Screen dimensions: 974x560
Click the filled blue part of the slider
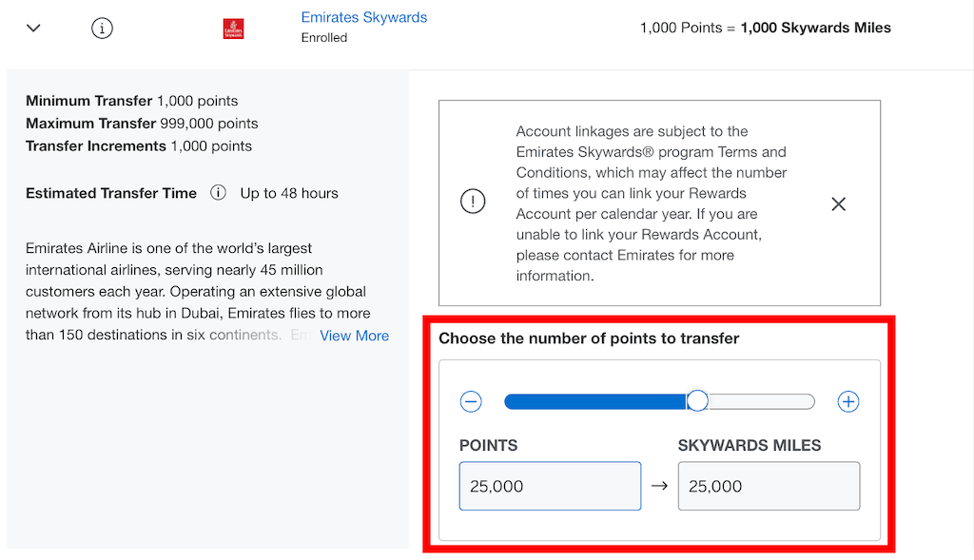(x=594, y=401)
